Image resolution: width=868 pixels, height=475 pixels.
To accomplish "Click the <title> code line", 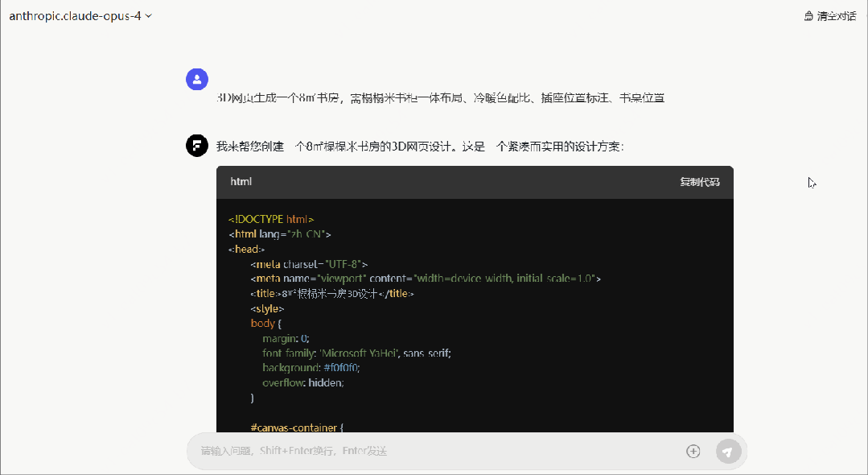I will (x=332, y=294).
